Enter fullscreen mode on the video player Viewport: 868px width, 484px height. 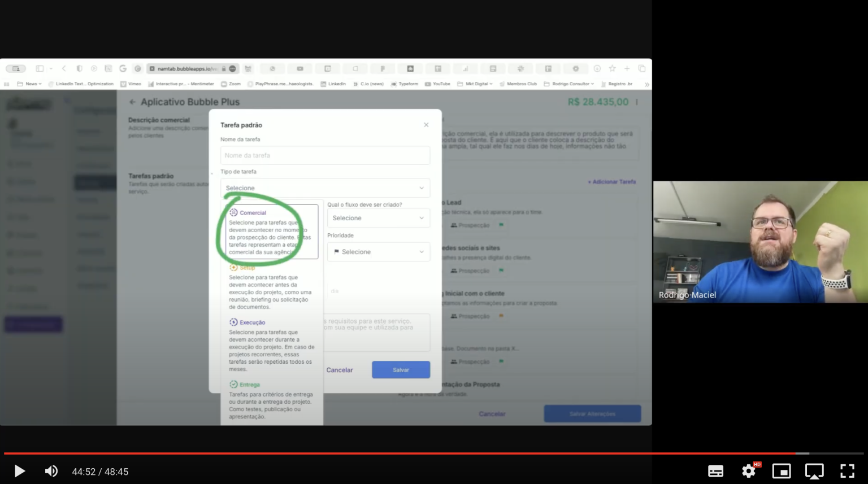pos(847,470)
